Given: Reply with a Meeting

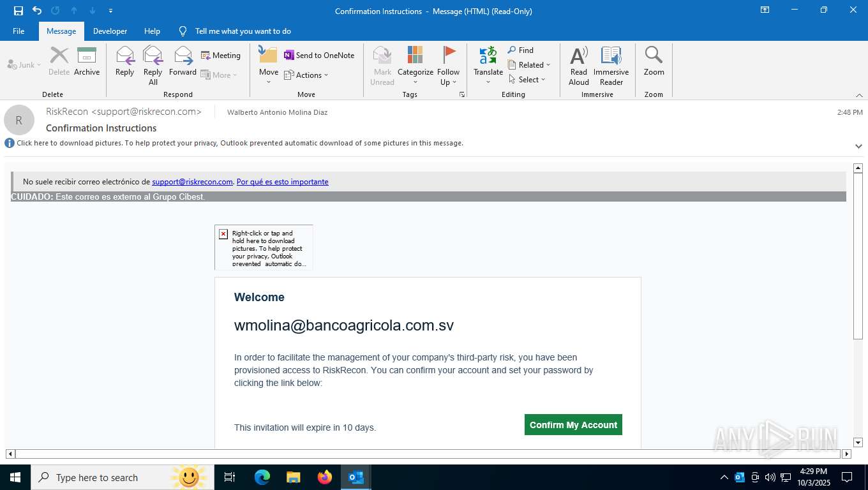Looking at the screenshot, I should [221, 56].
